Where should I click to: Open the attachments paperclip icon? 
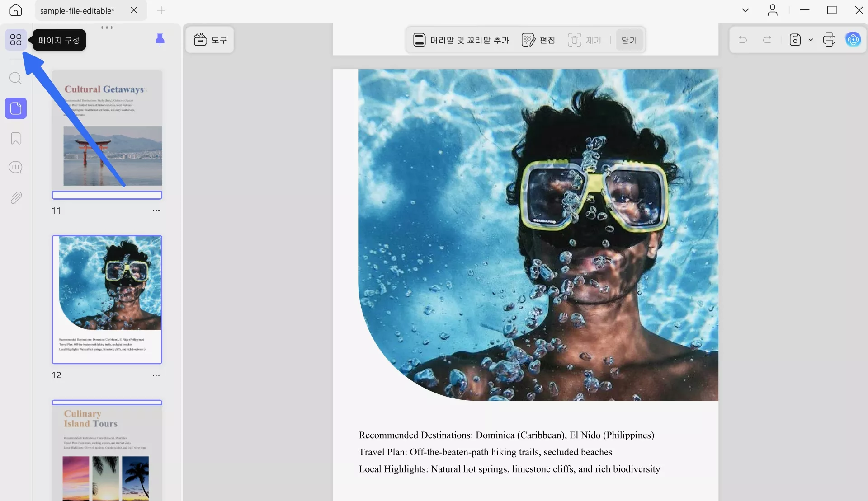[15, 198]
